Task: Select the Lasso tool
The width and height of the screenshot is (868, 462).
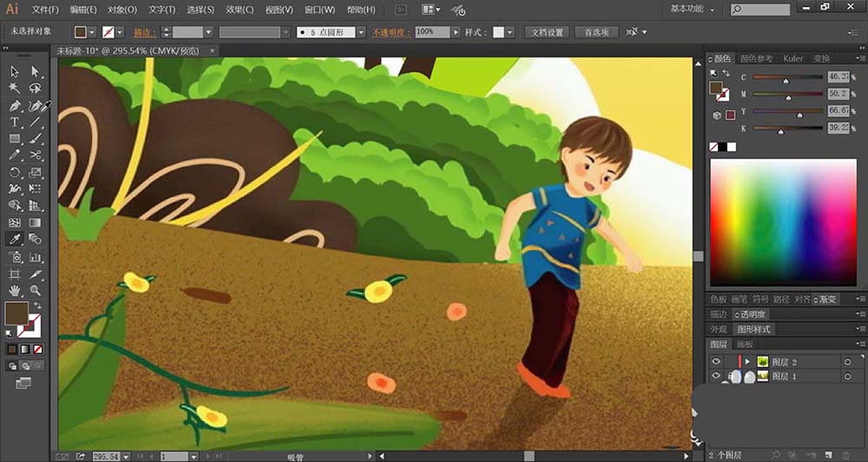Action: 36,88
